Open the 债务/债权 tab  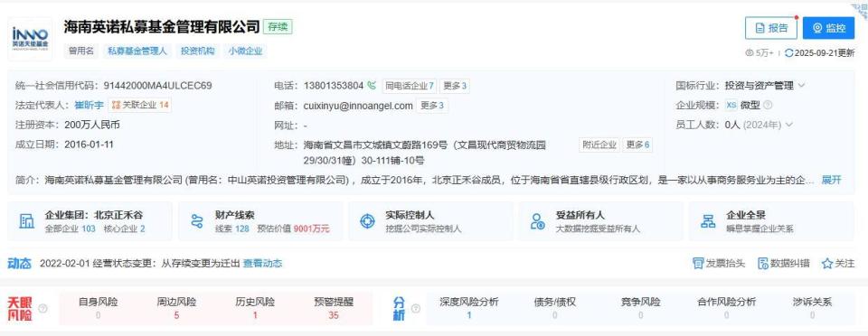point(554,308)
